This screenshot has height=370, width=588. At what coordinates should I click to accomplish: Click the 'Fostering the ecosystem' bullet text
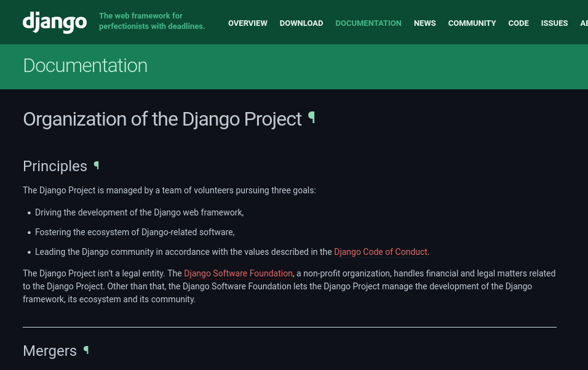(x=135, y=232)
